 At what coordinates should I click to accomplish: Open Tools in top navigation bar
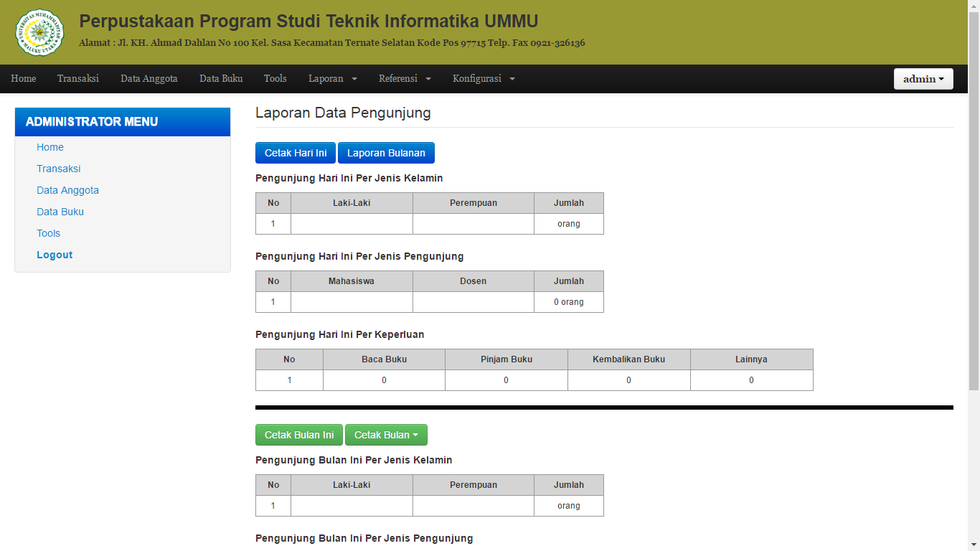tap(275, 78)
